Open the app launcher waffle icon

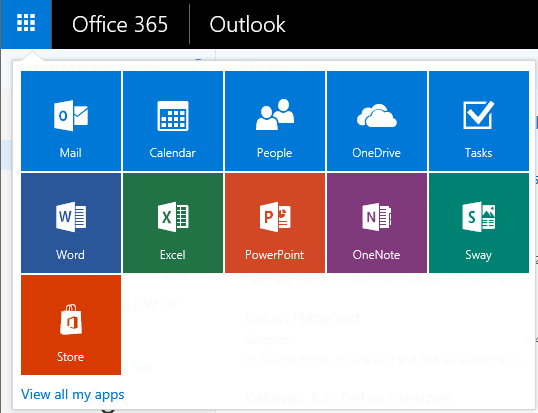(x=26, y=23)
